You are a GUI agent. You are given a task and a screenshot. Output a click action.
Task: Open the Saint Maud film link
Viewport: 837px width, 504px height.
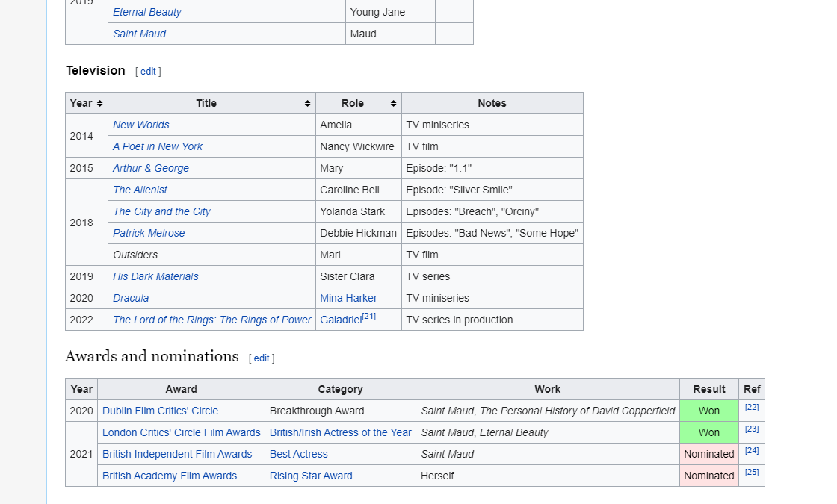(x=139, y=34)
